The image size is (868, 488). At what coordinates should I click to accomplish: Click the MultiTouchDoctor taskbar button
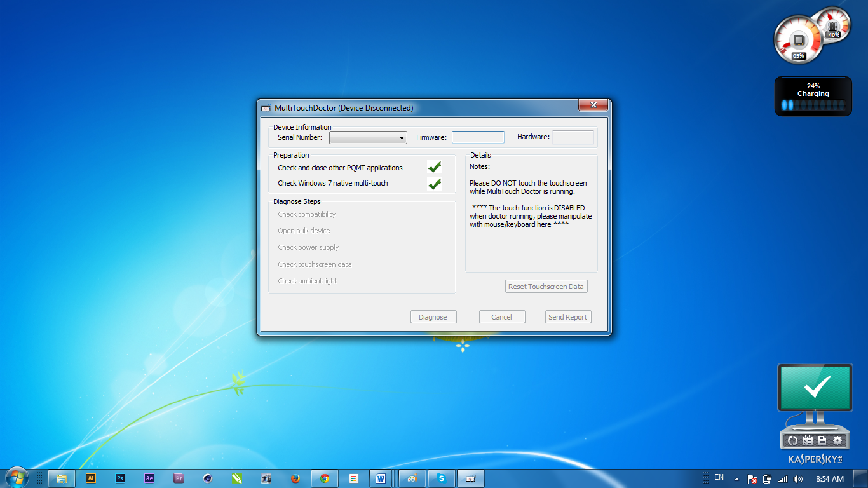471,478
